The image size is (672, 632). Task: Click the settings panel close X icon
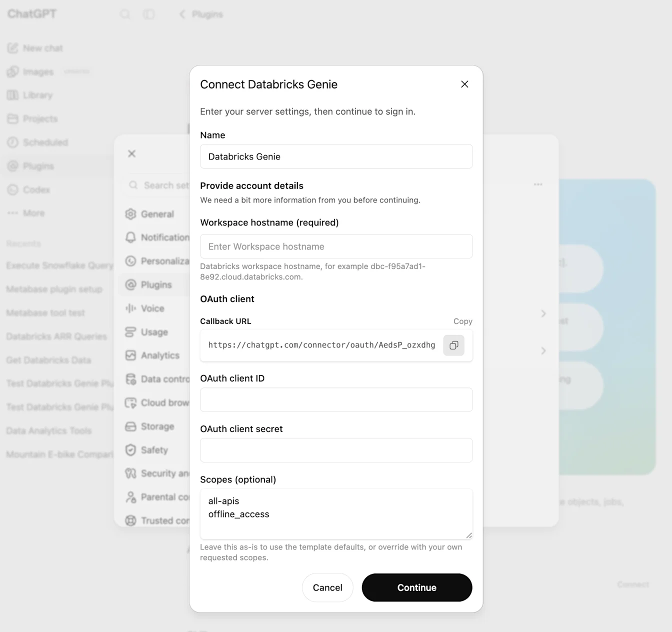click(x=131, y=153)
